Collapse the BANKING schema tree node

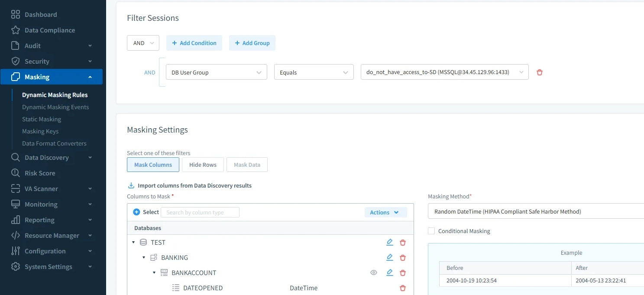(x=143, y=257)
